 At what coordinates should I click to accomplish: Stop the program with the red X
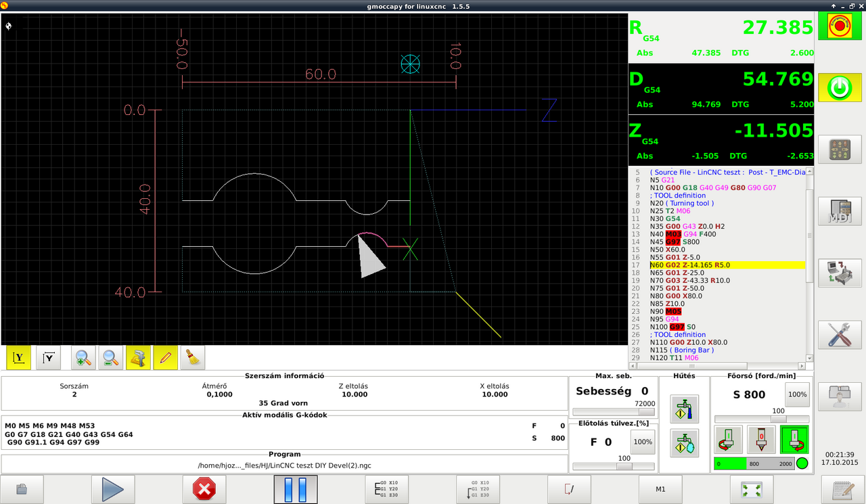tap(204, 488)
